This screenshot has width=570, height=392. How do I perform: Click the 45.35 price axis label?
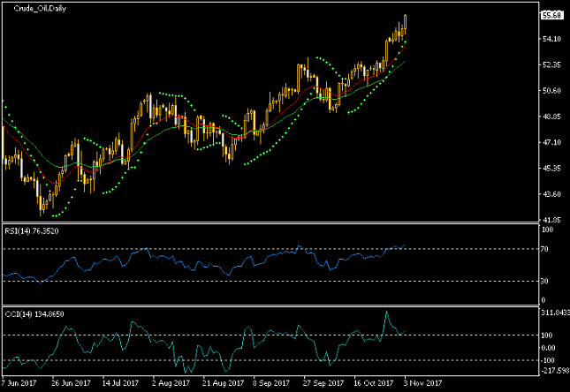(551, 169)
